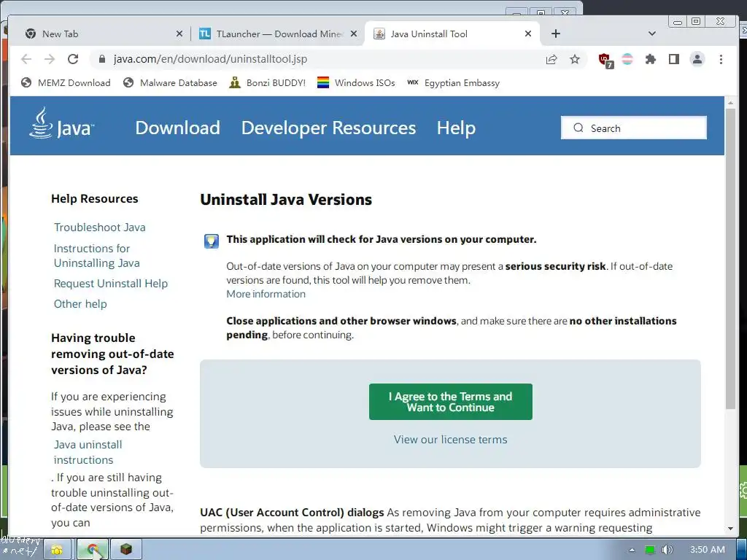The image size is (747, 560).
Task: Click the Java logo in the header
Action: pyautogui.click(x=61, y=123)
